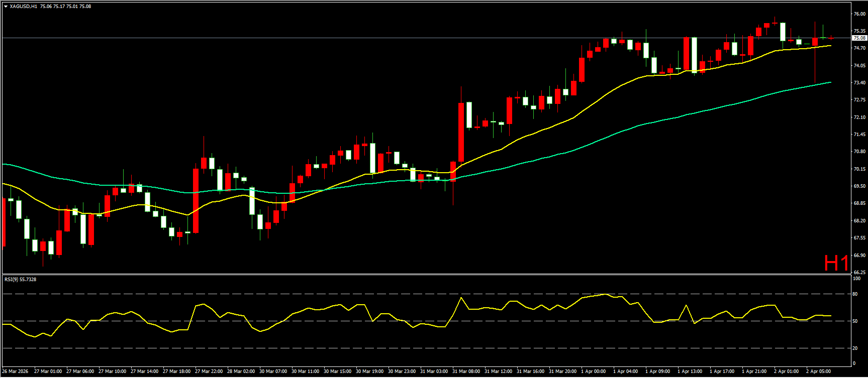Click the 31 Mar 08:00 time label
The height and width of the screenshot is (378, 868).
tap(466, 371)
